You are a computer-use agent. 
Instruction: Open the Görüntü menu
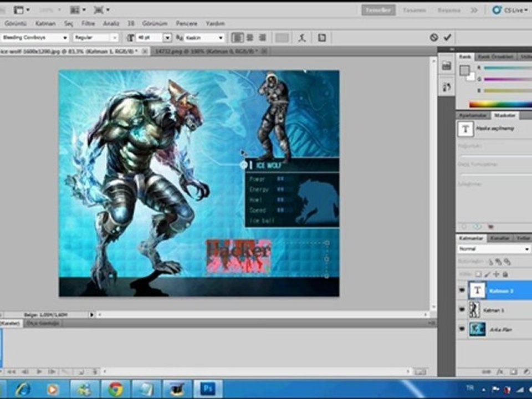coord(16,23)
